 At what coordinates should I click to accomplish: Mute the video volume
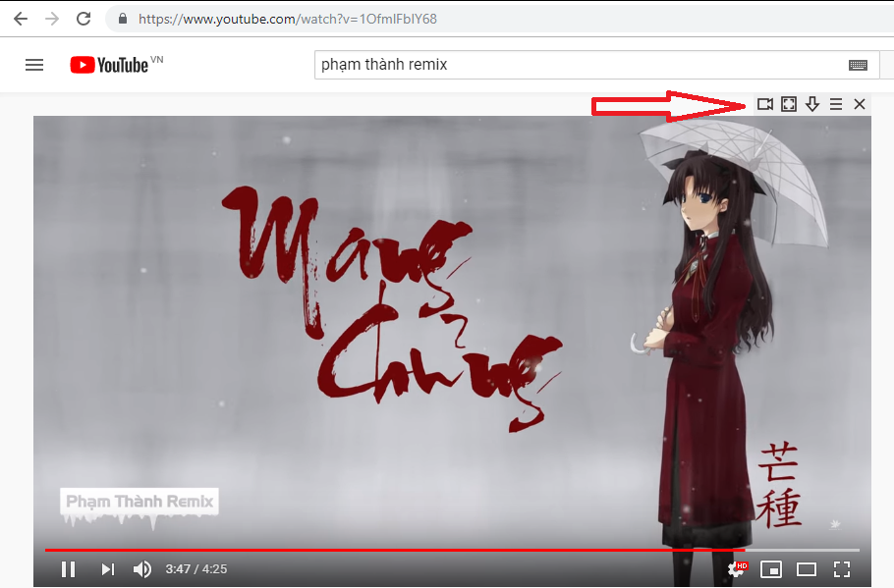(142, 569)
